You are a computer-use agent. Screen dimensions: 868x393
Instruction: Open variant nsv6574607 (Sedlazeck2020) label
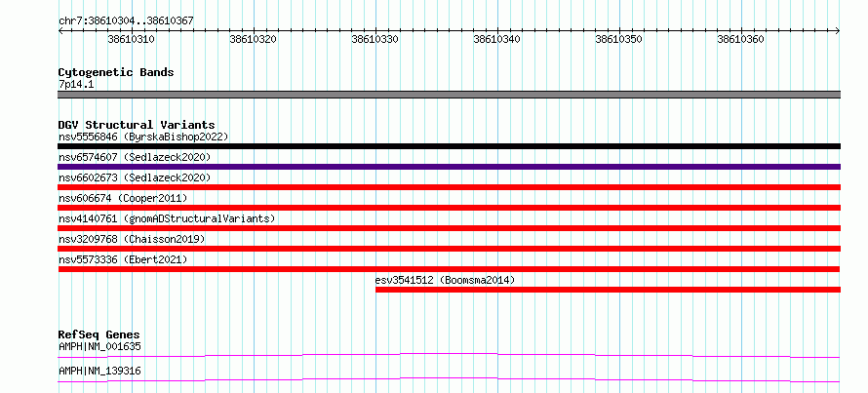tap(135, 157)
